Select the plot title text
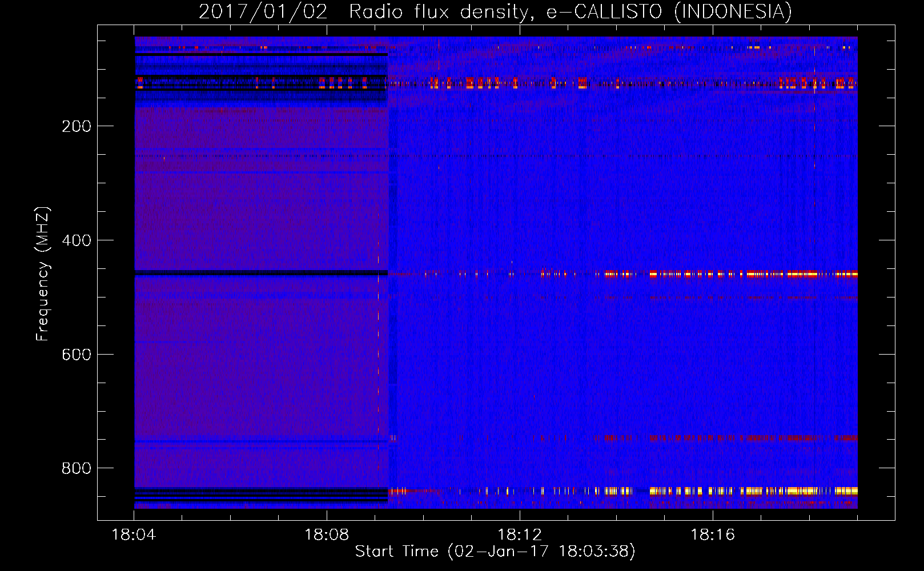The height and width of the screenshot is (571, 924). tap(495, 11)
